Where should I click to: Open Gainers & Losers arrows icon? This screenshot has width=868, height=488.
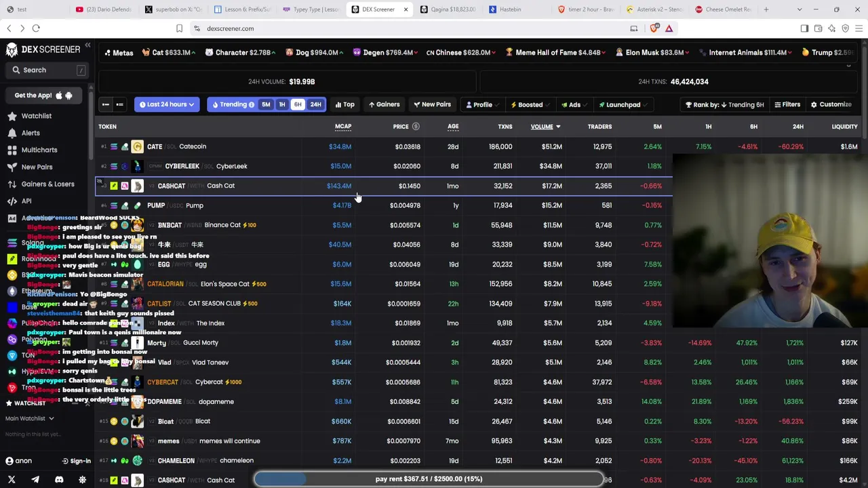12,184
